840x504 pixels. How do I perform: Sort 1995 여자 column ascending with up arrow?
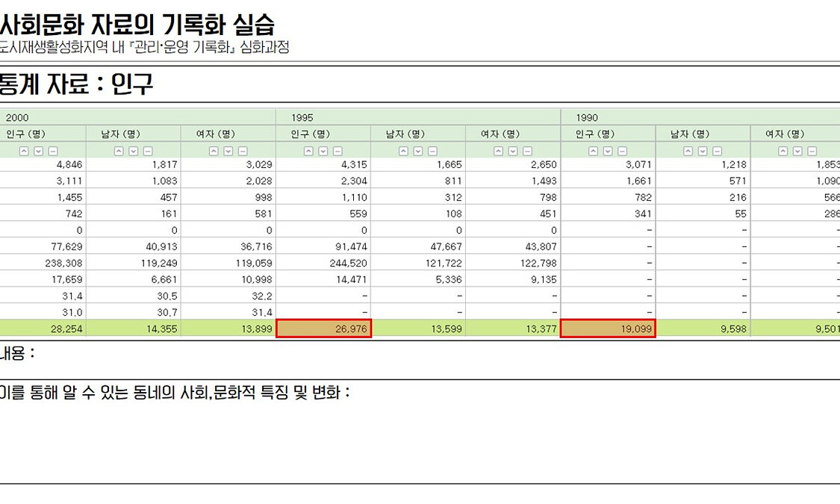pos(498,151)
